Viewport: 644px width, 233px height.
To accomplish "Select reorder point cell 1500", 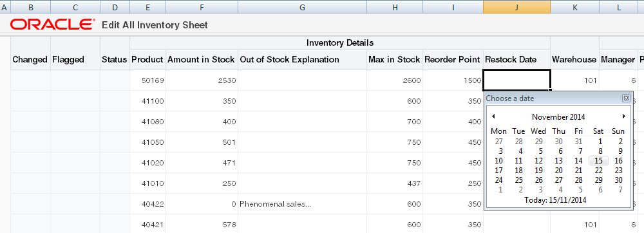I will point(453,80).
